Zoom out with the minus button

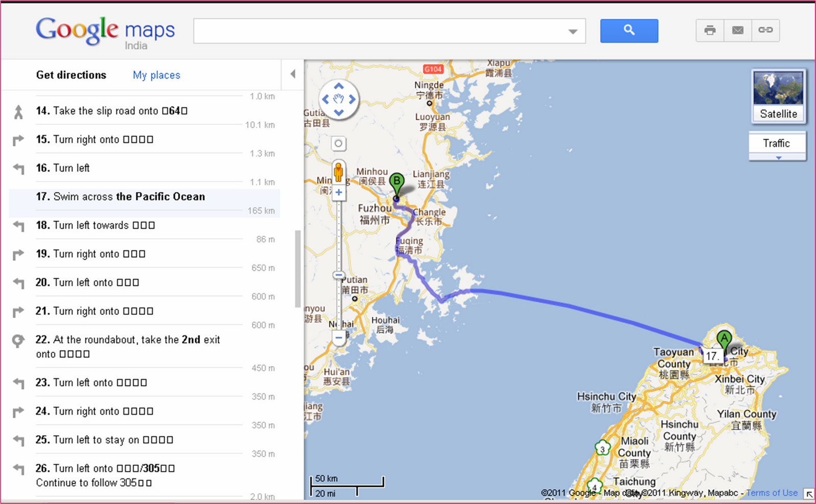pos(339,337)
